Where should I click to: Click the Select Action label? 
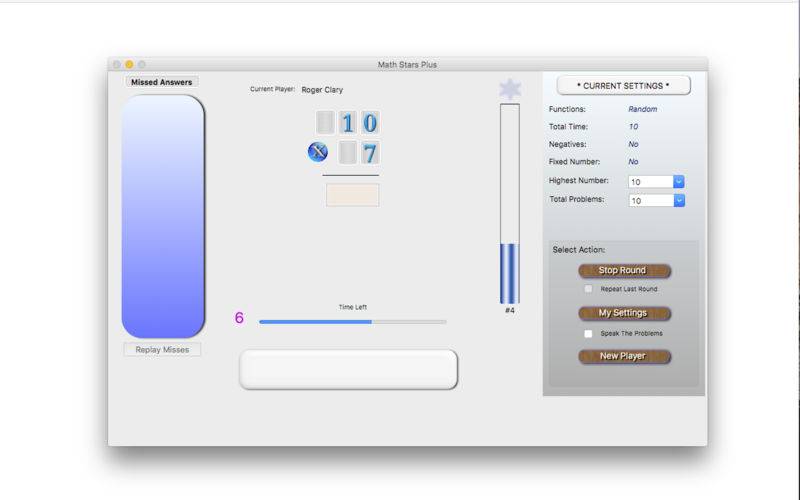(579, 249)
